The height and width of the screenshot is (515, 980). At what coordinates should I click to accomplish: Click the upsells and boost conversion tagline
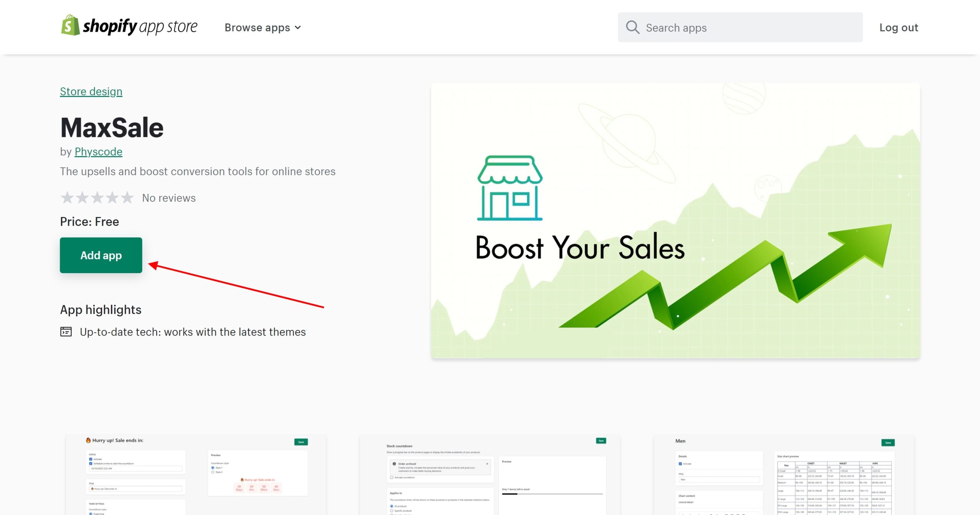pyautogui.click(x=198, y=171)
